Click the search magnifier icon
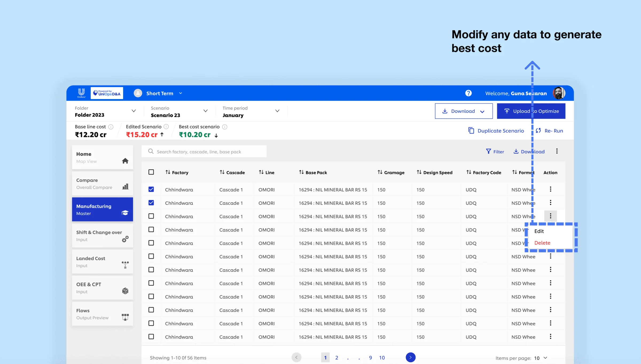641x364 pixels. tap(151, 151)
